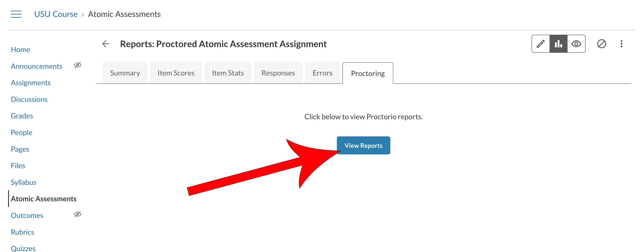644x252 pixels.
Task: Toggle visibility icon beside Outcomes
Action: (x=77, y=214)
